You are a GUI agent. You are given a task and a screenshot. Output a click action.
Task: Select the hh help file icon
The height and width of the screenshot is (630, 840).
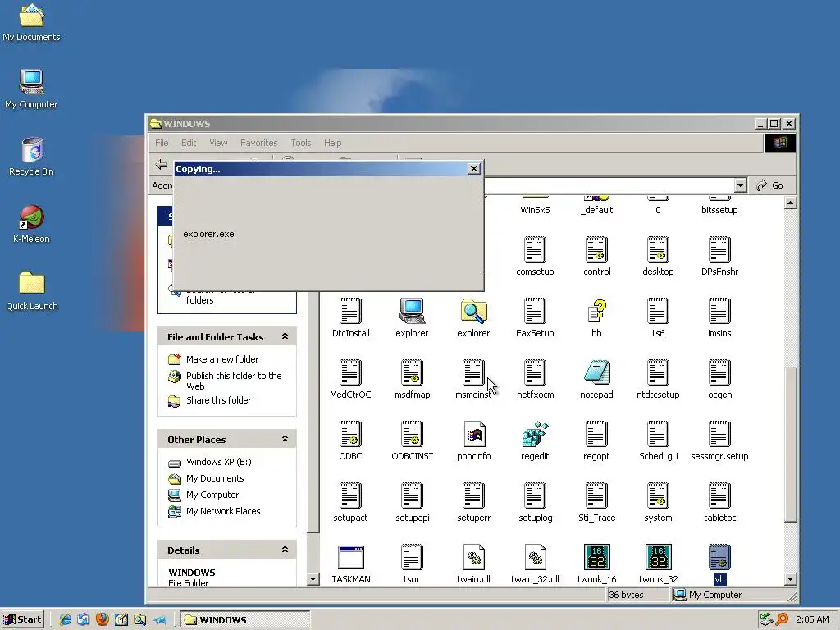(x=596, y=311)
